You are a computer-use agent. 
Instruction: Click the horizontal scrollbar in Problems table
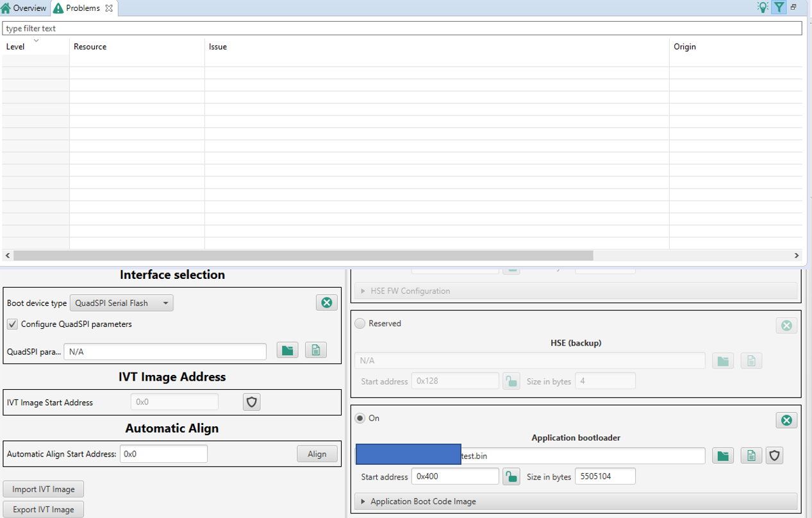(x=303, y=255)
